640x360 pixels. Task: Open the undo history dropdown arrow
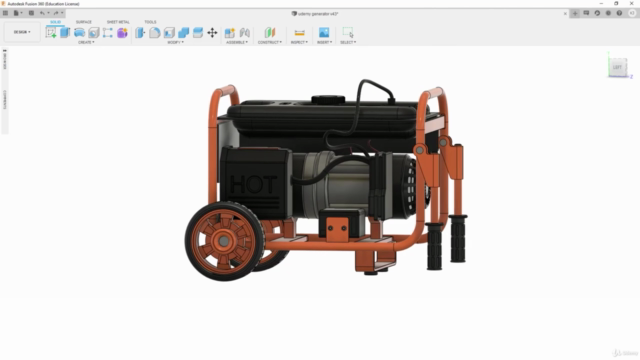(x=48, y=13)
